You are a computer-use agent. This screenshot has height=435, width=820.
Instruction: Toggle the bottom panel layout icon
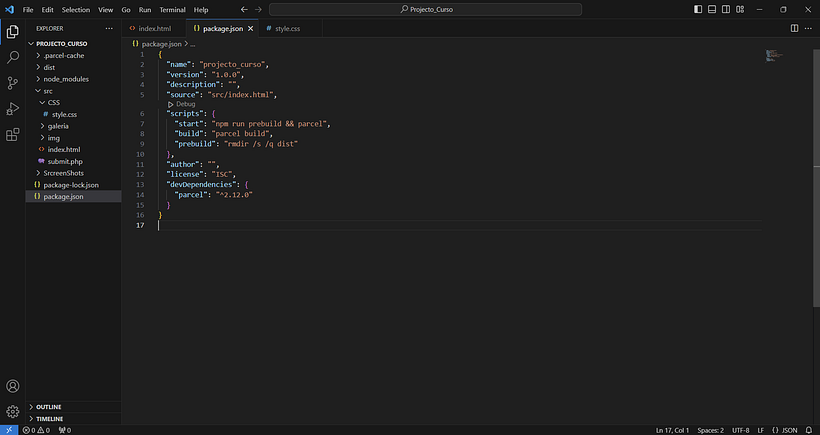click(712, 9)
